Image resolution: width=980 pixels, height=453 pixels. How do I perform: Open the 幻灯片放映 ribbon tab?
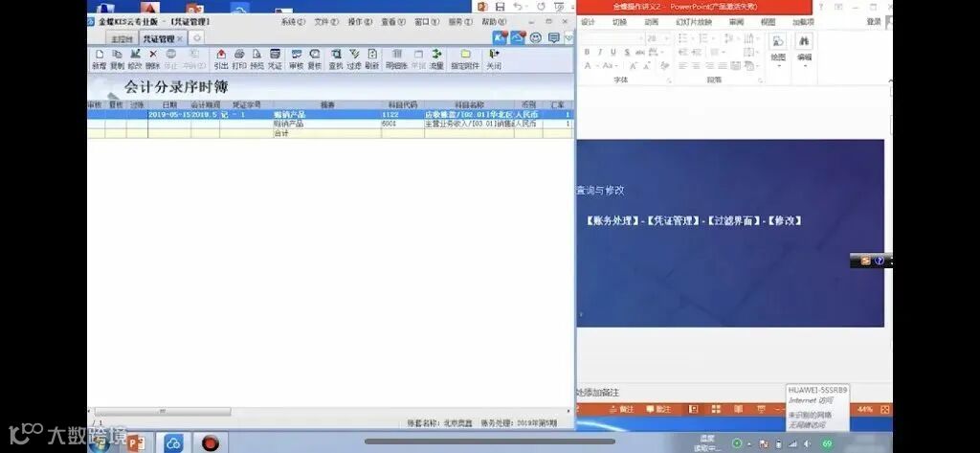(x=694, y=22)
